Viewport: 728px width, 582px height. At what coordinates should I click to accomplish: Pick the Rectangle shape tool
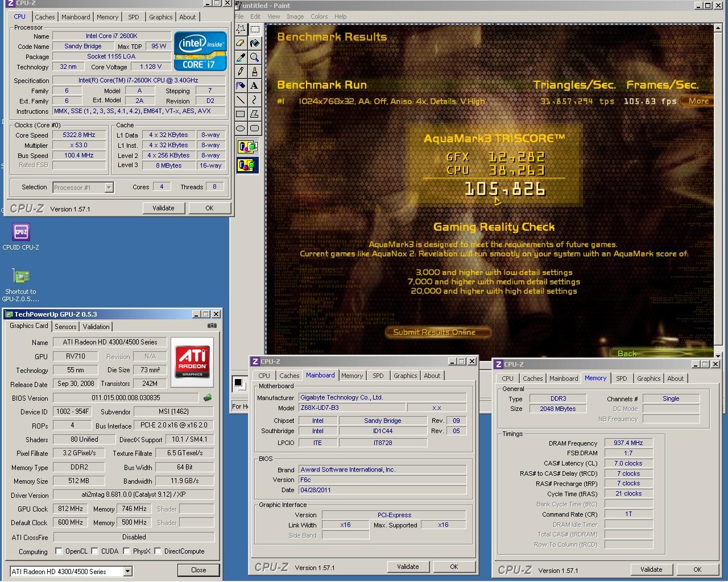pyautogui.click(x=241, y=114)
